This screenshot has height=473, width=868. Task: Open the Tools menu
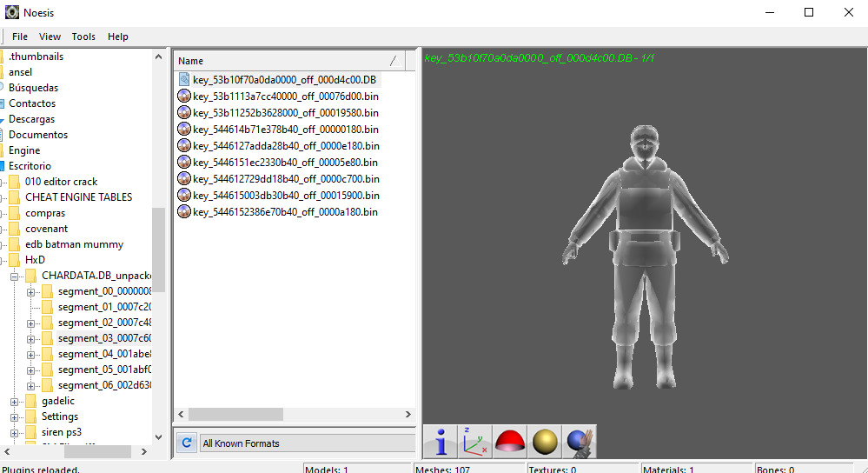pyautogui.click(x=83, y=37)
